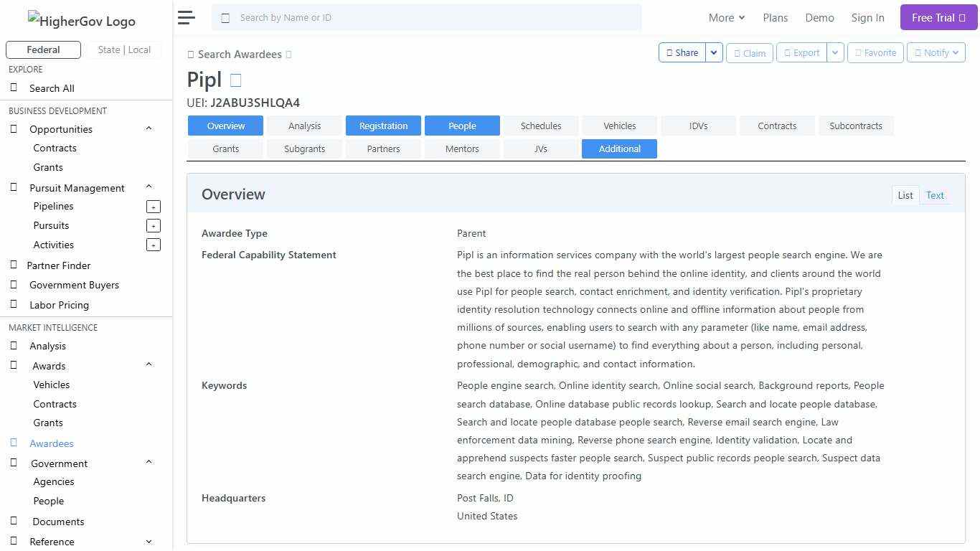Click the Partner Finder sidebar icon
The width and height of the screenshot is (980, 551).
(x=14, y=265)
